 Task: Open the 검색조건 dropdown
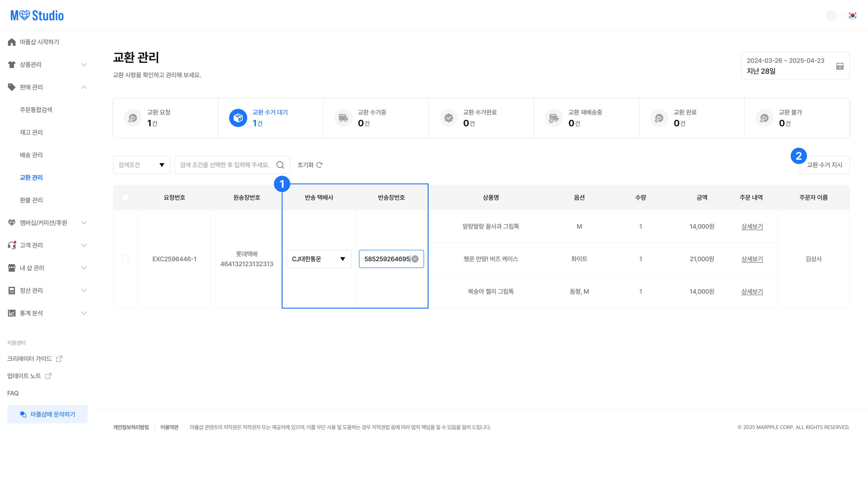142,165
